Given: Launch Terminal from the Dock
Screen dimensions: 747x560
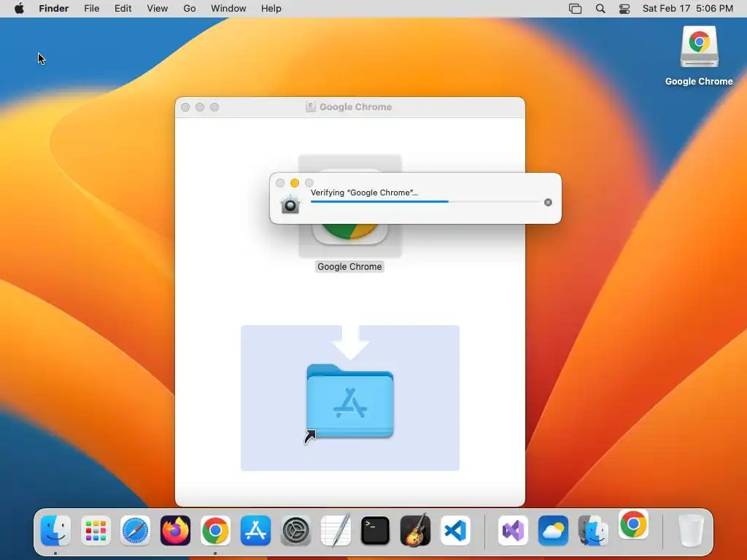Looking at the screenshot, I should (x=376, y=530).
